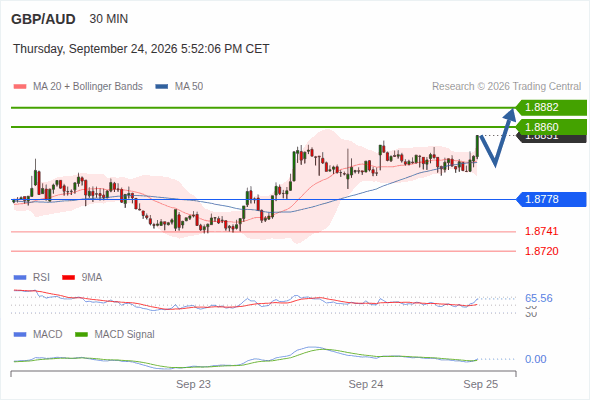The height and width of the screenshot is (400, 590).
Task: Click the Sep 23 date axis label
Action: [x=193, y=384]
